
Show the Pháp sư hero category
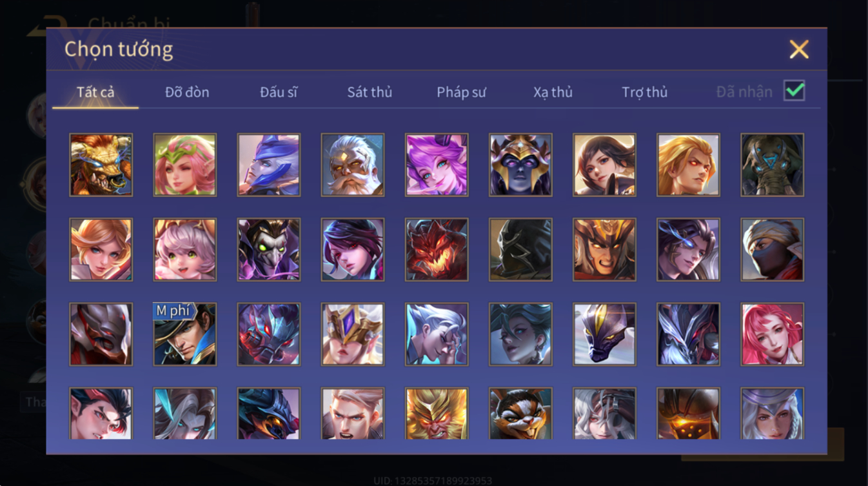click(x=461, y=92)
